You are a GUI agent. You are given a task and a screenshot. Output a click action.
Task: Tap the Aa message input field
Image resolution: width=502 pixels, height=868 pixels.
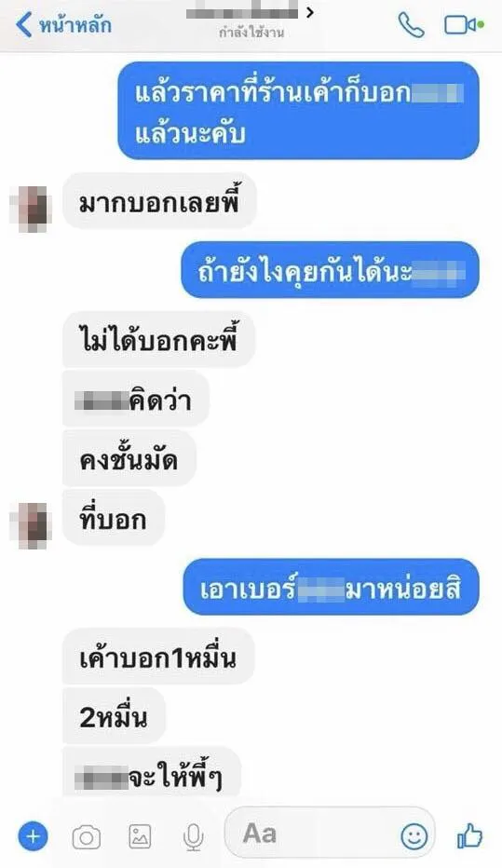tap(330, 834)
